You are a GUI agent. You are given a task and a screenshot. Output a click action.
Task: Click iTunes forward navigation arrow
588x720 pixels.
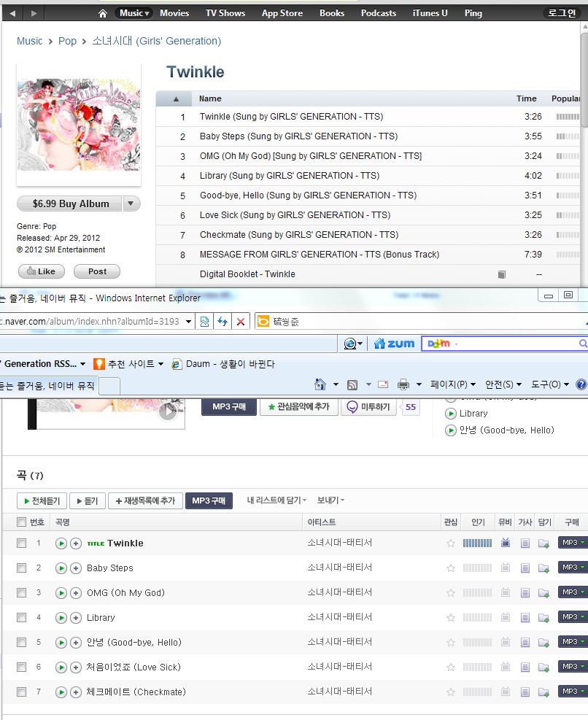coord(34,13)
